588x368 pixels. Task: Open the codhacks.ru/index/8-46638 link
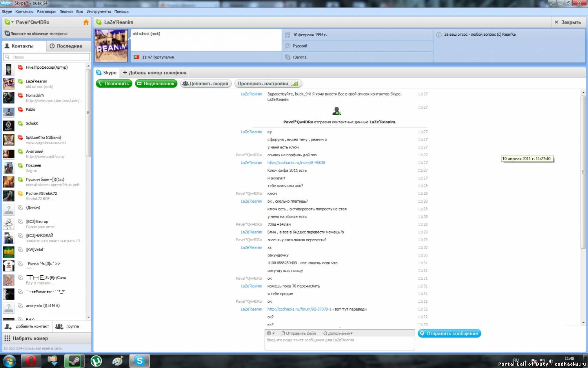point(296,163)
